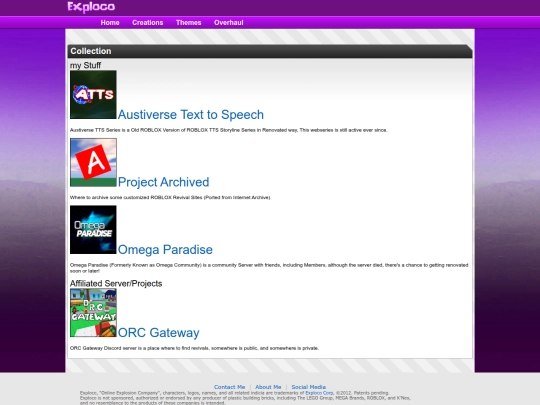Select the Overhaul menu item
Screen dimensions: 540x405
[x=229, y=23]
